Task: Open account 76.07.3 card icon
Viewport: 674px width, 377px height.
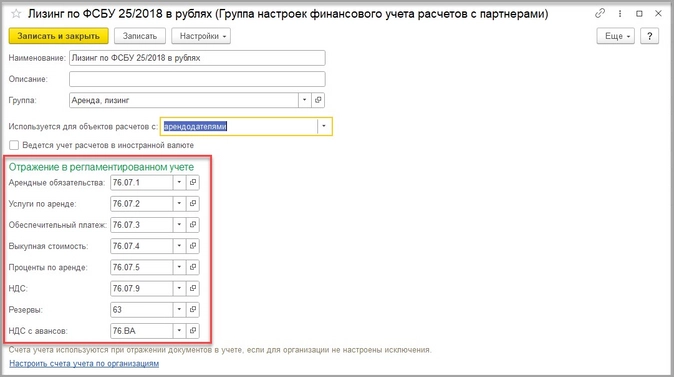Action: click(193, 224)
